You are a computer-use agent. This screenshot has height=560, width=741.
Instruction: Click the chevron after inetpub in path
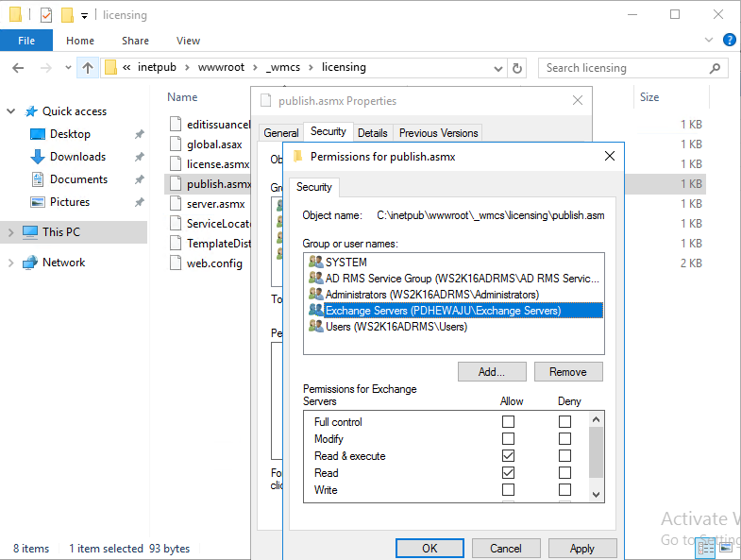click(187, 68)
